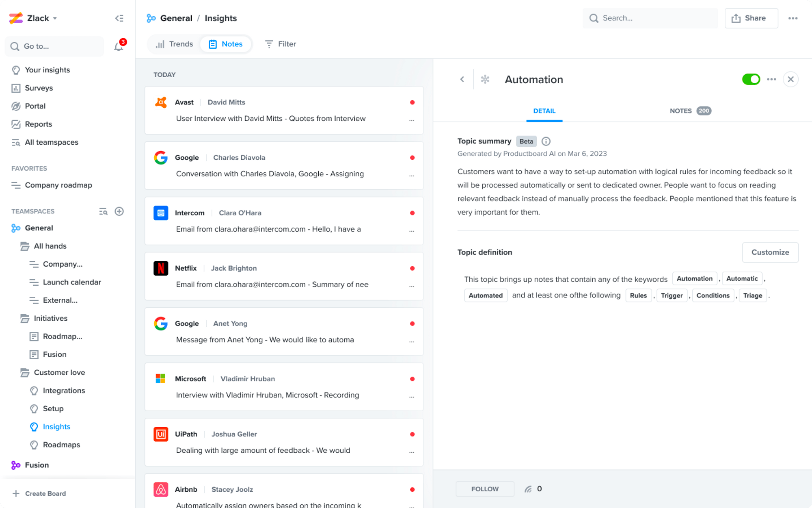
Task: Select the Surveys icon in sidebar
Action: pyautogui.click(x=16, y=88)
